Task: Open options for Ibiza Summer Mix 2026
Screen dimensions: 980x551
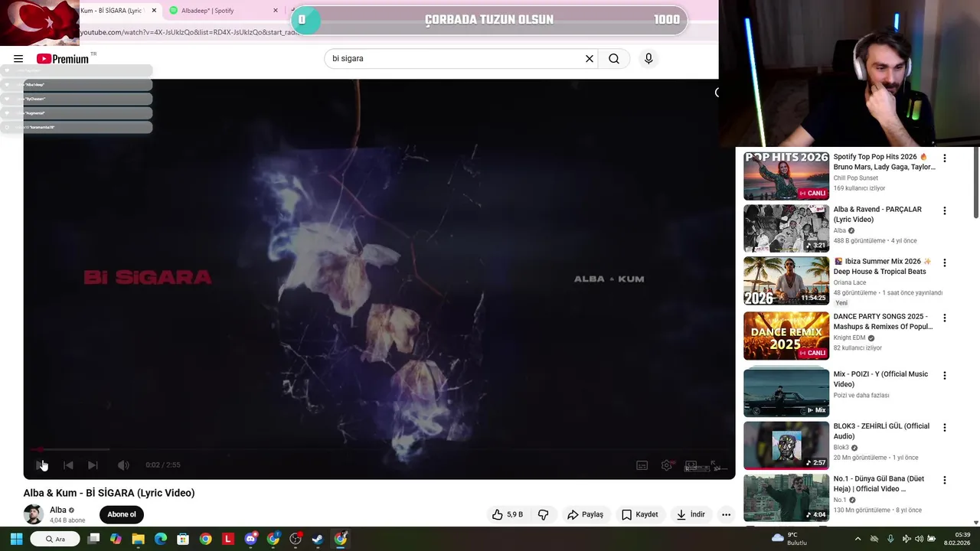Action: 945,262
